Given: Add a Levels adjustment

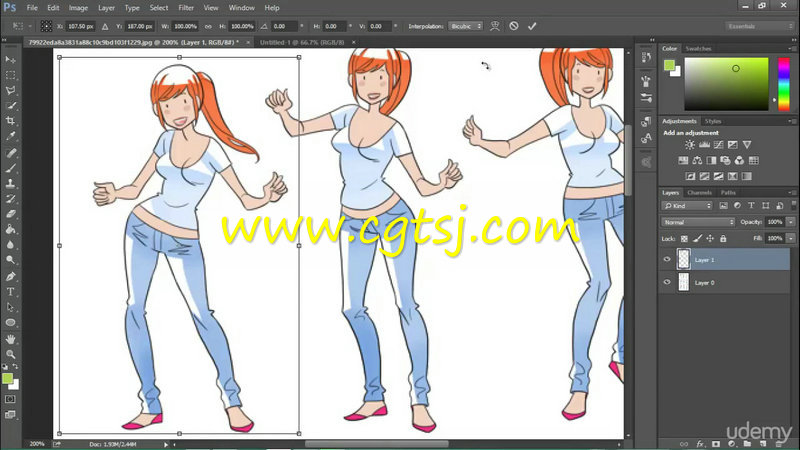Looking at the screenshot, I should pyautogui.click(x=705, y=145).
